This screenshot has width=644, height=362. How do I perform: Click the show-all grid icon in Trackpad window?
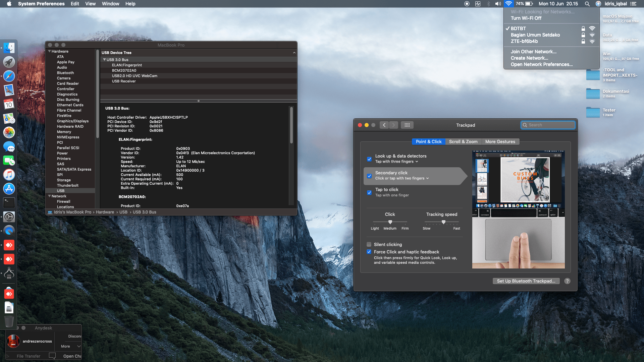407,125
